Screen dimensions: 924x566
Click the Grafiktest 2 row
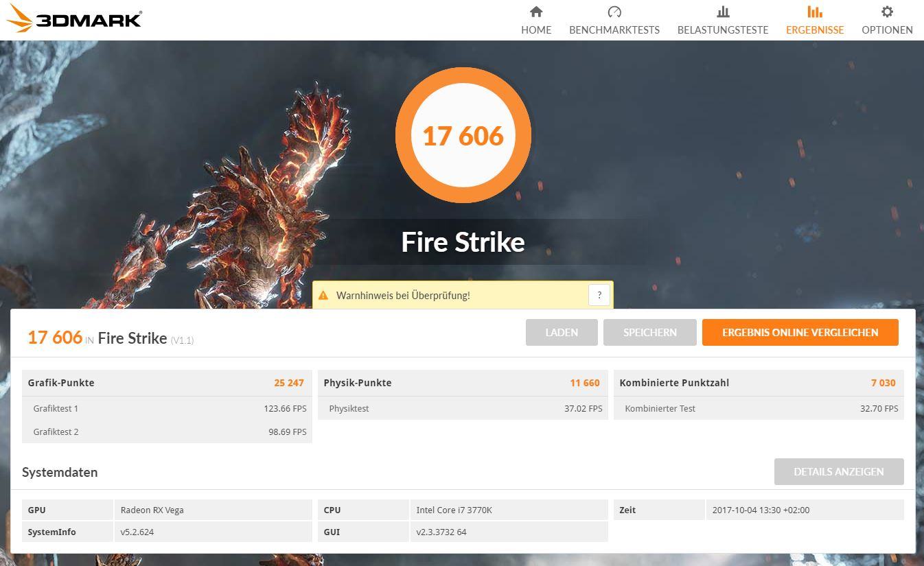coord(168,432)
